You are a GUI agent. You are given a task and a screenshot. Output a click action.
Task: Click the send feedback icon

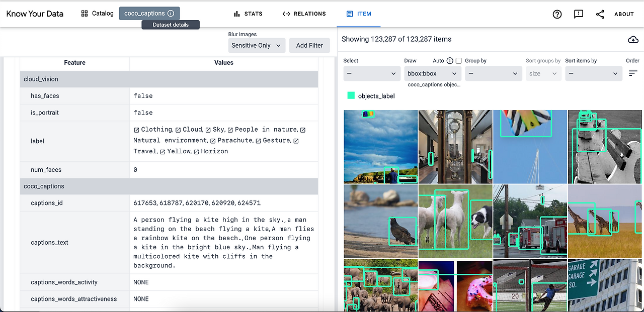(x=579, y=14)
